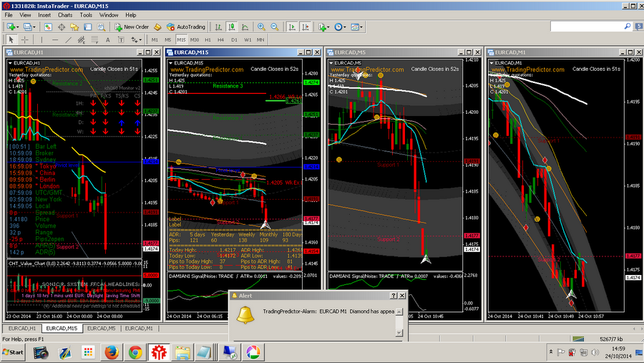
Task: Open the Data Window crosshair icon
Action: 62,26
